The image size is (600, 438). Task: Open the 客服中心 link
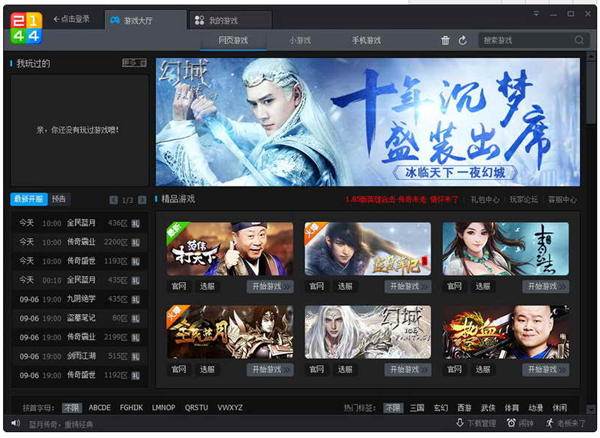click(562, 199)
